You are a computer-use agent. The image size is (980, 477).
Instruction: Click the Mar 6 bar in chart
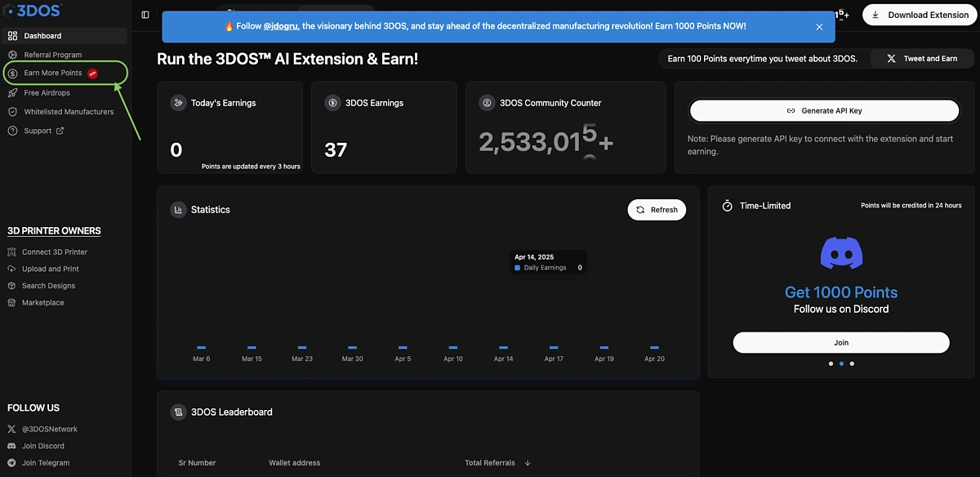click(x=202, y=348)
